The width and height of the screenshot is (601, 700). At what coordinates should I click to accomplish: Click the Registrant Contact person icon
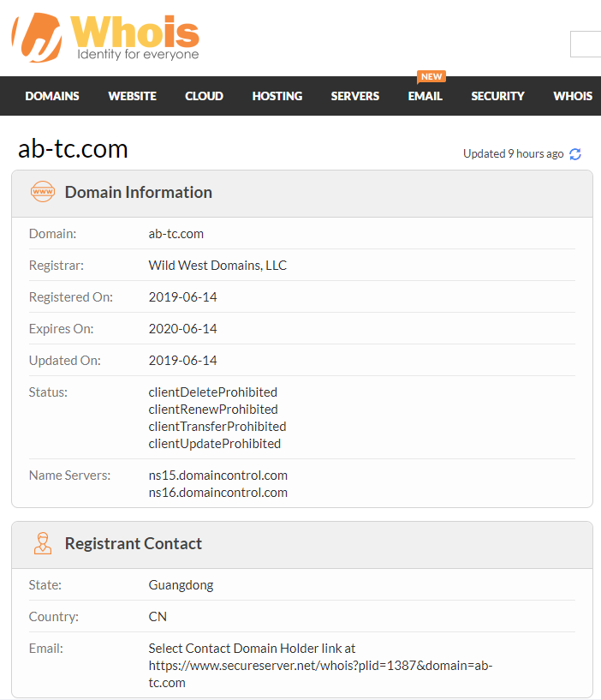(x=43, y=543)
